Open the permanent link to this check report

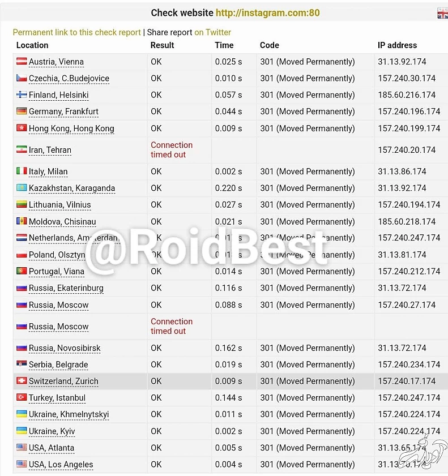pyautogui.click(x=76, y=32)
